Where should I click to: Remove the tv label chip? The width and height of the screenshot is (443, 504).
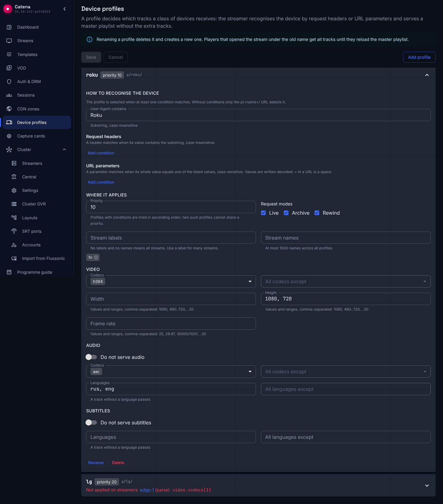point(96,257)
